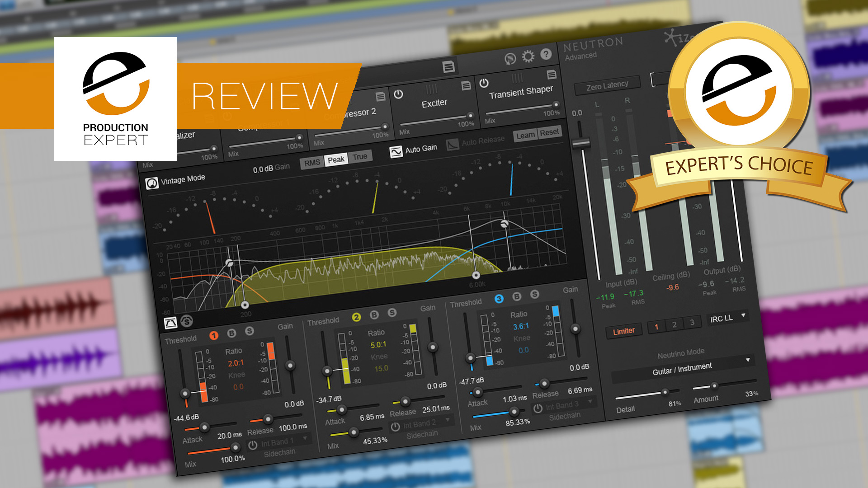Click band 2 Knee value 15.0
Image resolution: width=868 pixels, height=488 pixels.
tap(381, 368)
